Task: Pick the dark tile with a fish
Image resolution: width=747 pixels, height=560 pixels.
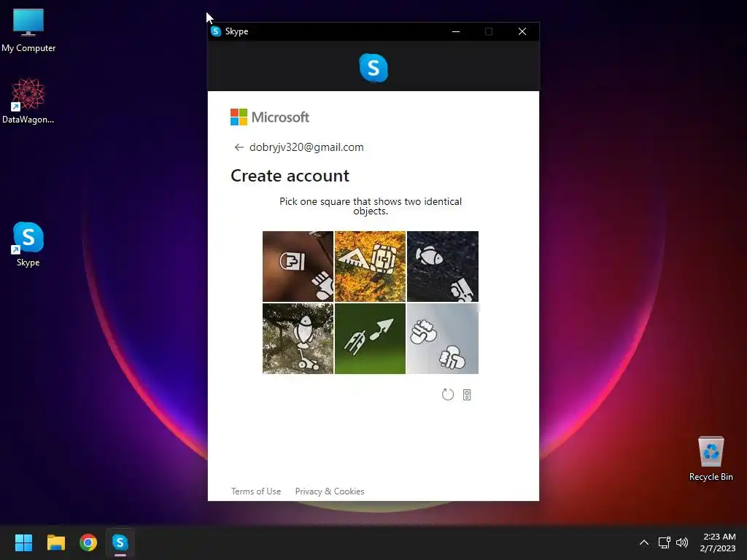Action: [443, 266]
